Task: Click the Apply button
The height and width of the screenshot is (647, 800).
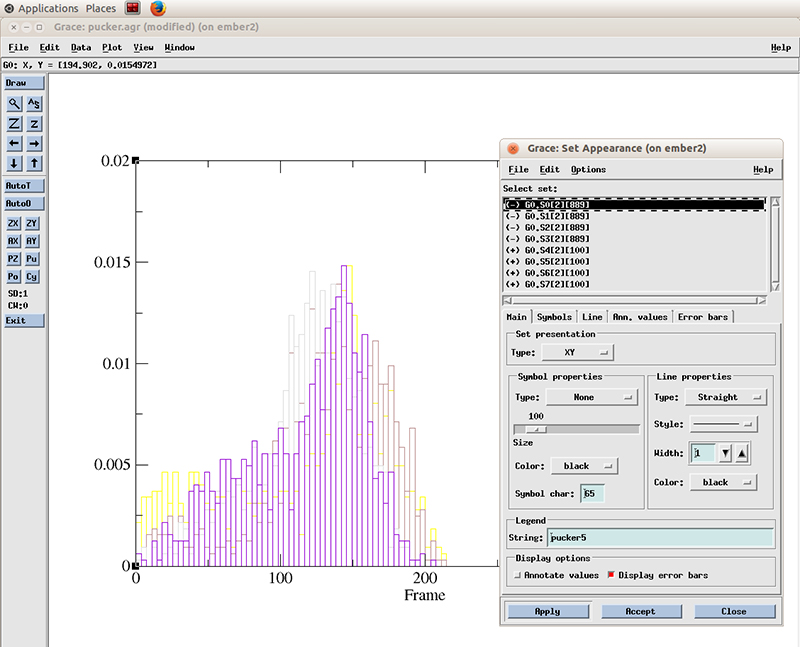Action: click(547, 611)
